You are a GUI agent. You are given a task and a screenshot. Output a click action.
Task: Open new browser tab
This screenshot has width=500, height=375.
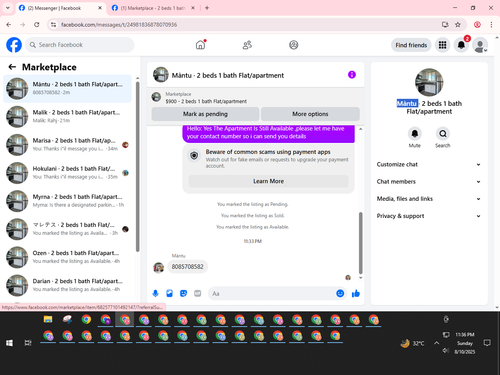[x=207, y=8]
